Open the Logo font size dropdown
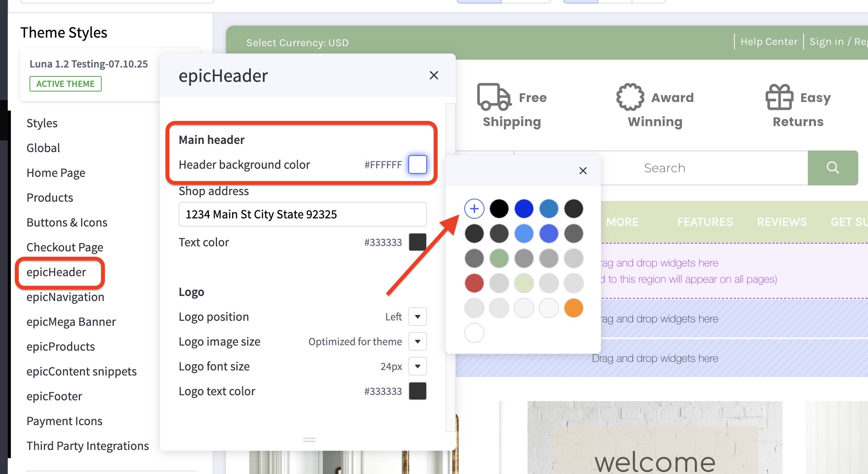Viewport: 868px width, 474px height. [417, 366]
